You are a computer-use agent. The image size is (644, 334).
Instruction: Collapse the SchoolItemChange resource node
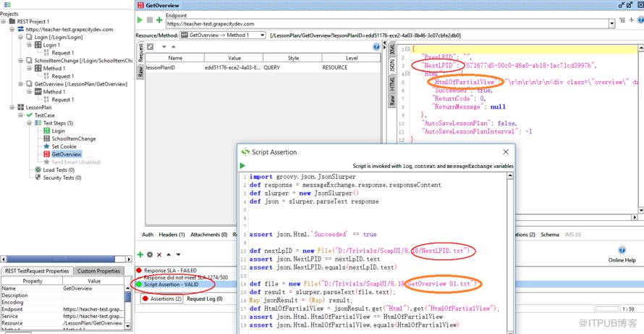[x=20, y=60]
